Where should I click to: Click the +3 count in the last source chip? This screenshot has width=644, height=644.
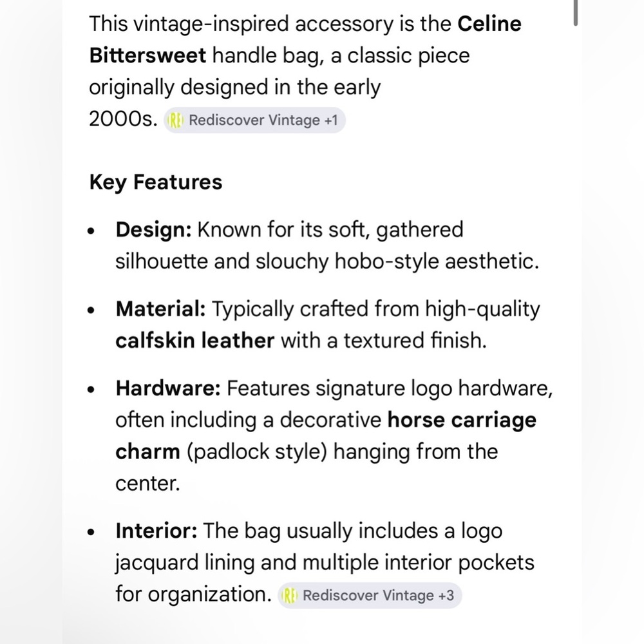[x=446, y=595]
